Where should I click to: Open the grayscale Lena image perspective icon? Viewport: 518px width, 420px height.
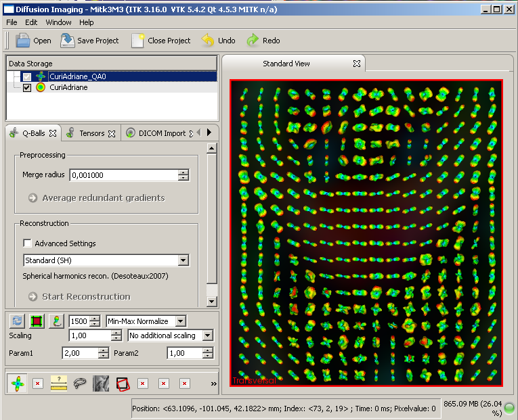coord(101,383)
